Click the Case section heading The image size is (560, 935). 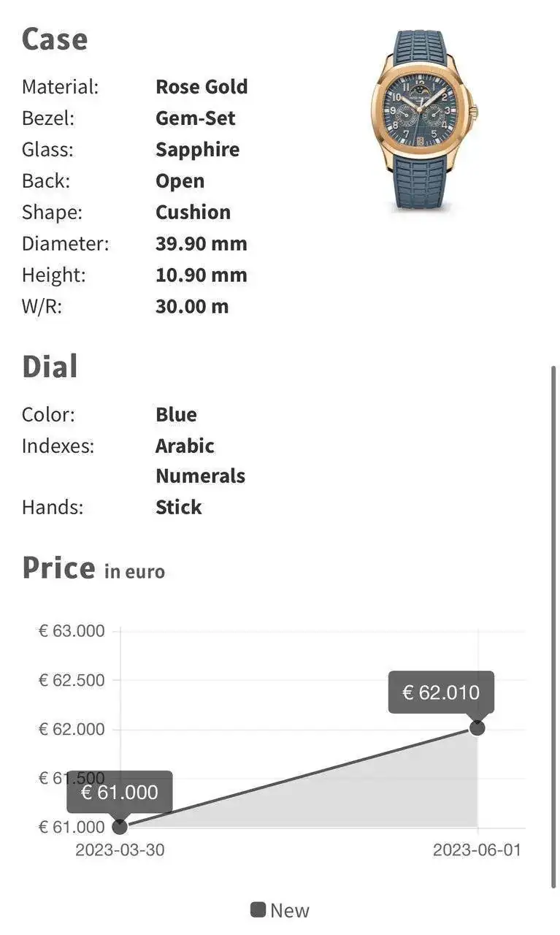click(55, 39)
